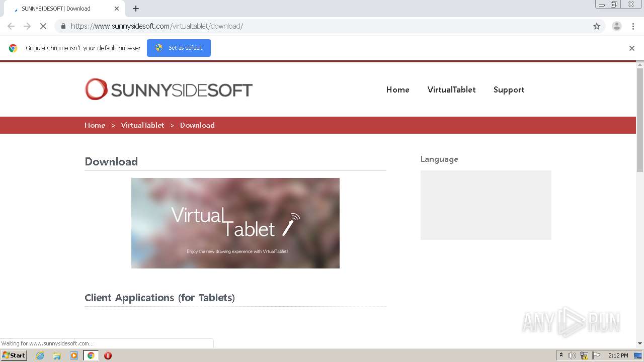Screen dimensions: 644x362
Task: Switch to Chrome on the taskbar
Action: point(91,355)
